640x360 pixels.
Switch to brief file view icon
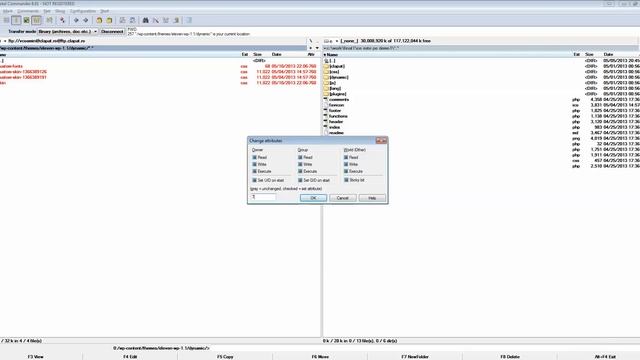click(16, 20)
